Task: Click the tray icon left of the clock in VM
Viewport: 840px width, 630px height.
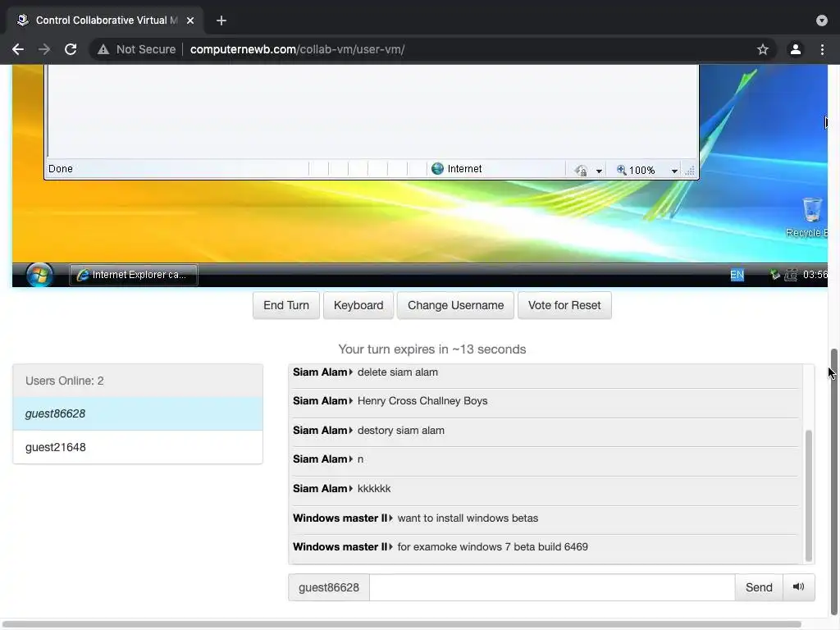Action: 791,275
